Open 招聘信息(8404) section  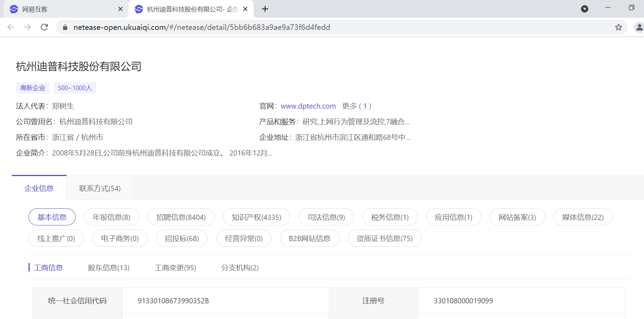(181, 217)
